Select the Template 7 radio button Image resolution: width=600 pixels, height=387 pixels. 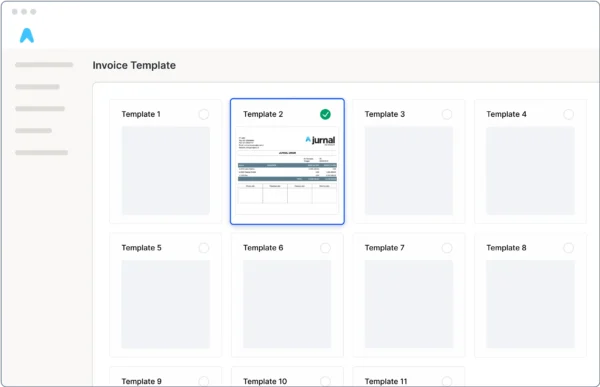[447, 248]
